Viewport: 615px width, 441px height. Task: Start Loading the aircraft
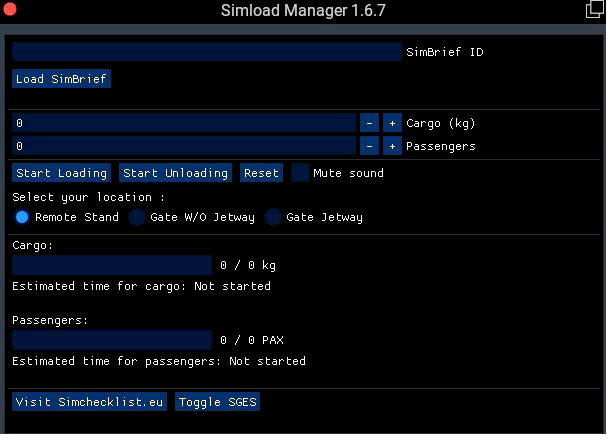(x=61, y=173)
